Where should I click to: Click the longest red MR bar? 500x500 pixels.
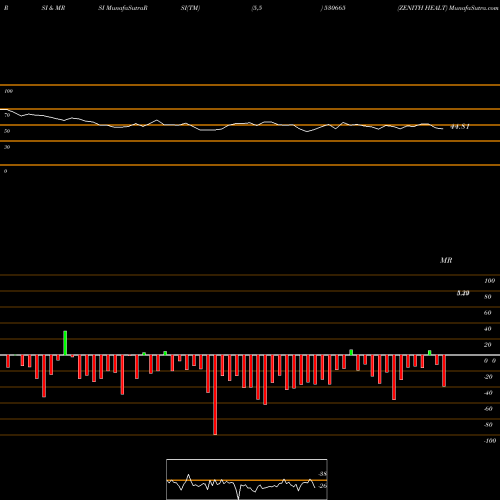coord(215,395)
